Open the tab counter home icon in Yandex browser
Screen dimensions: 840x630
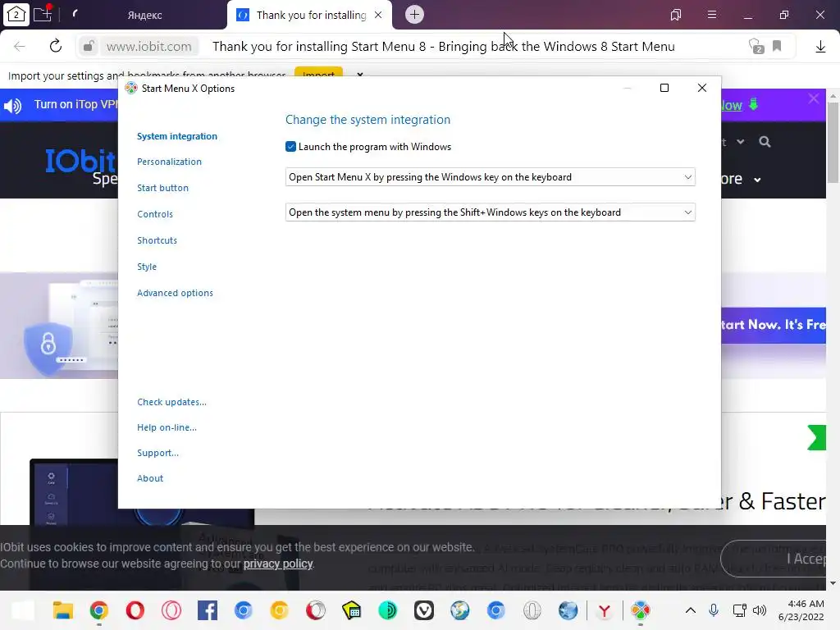pos(16,15)
